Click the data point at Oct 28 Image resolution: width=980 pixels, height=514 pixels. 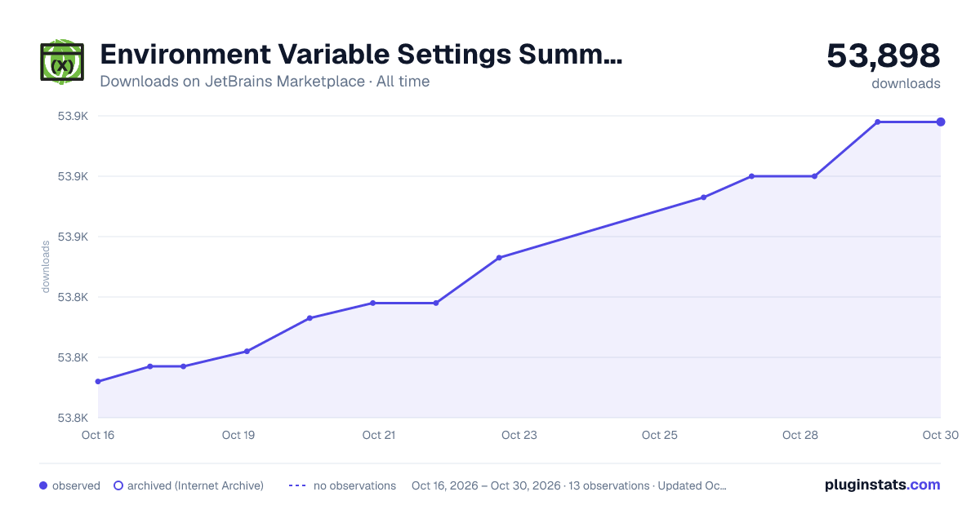814,176
